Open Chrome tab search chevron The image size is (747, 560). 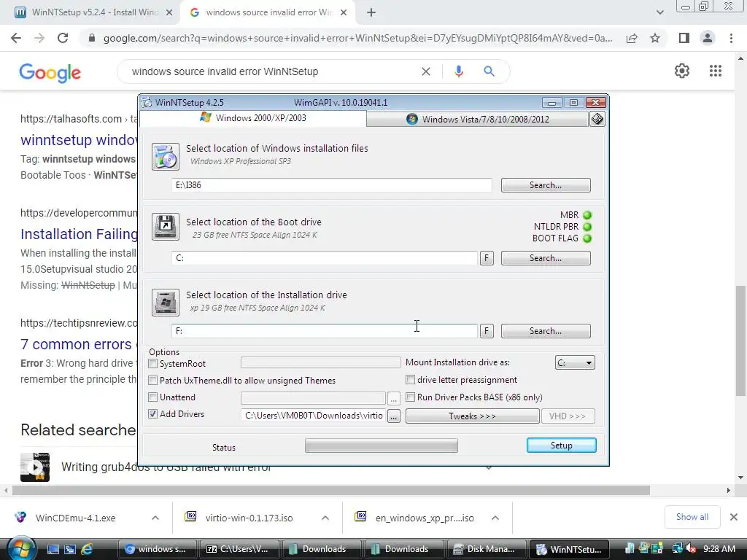[x=659, y=12]
